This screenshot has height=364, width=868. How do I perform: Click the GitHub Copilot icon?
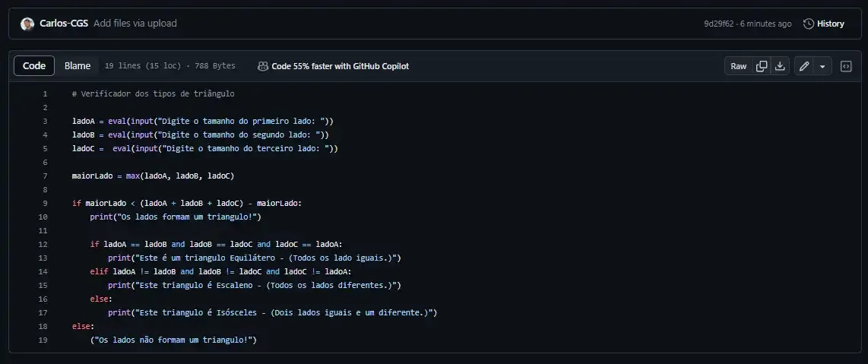click(x=263, y=66)
